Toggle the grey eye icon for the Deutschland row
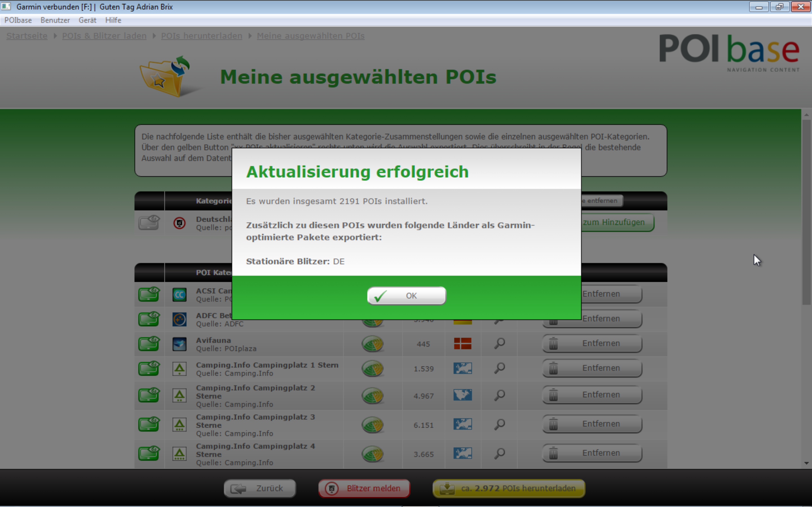812x507 pixels. 149,223
